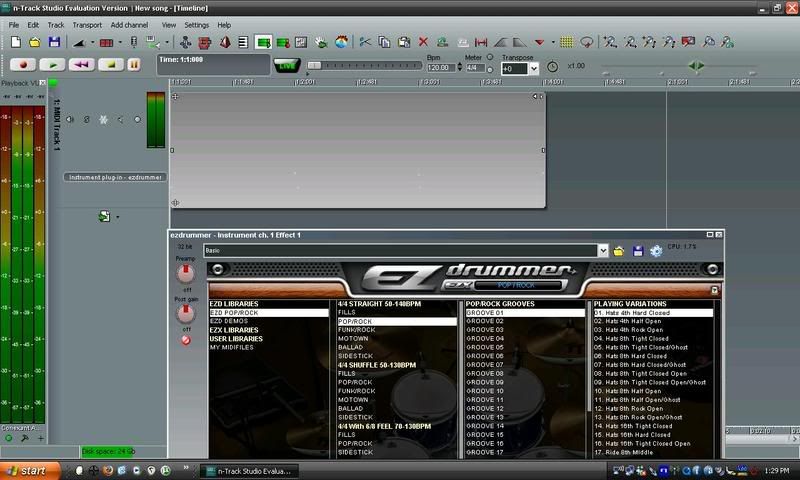Open ezdrummer preset with folder icon
Viewport: 800px width, 480px height.
(x=618, y=251)
